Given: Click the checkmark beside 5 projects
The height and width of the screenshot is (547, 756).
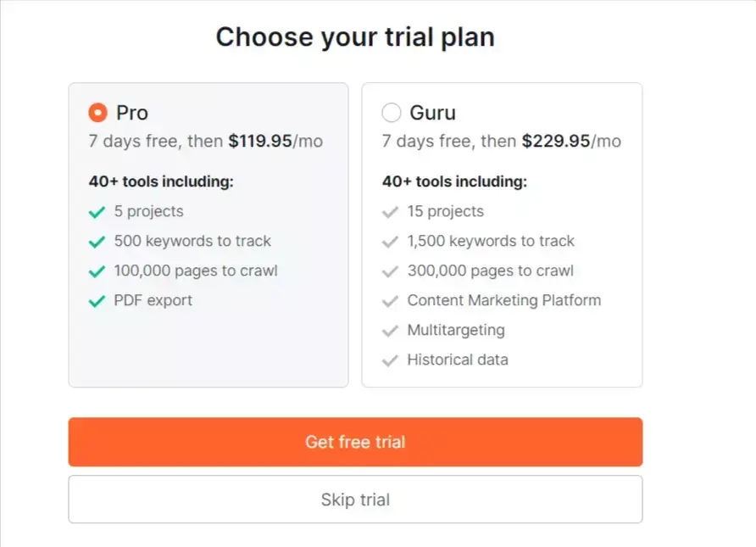Looking at the screenshot, I should 96,211.
